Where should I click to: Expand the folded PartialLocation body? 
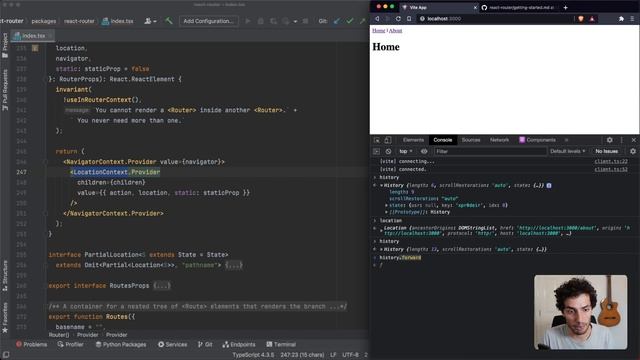pyautogui.click(x=234, y=265)
